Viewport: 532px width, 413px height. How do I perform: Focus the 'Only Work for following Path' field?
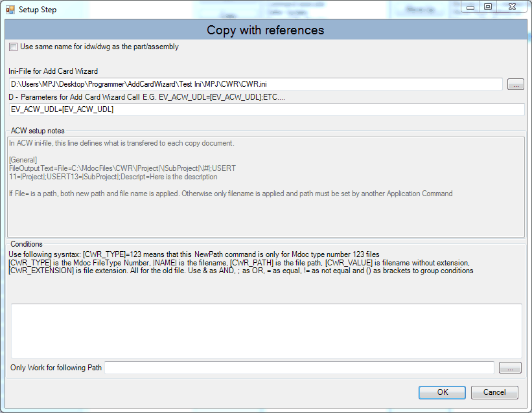[299, 368]
